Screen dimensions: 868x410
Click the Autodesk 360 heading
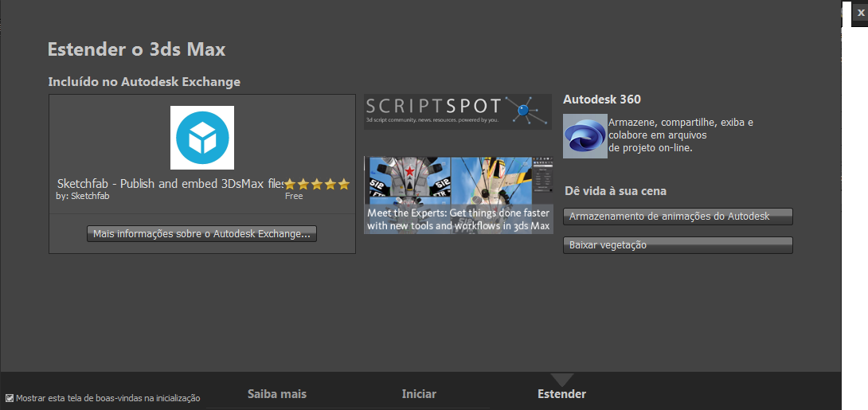(x=602, y=100)
